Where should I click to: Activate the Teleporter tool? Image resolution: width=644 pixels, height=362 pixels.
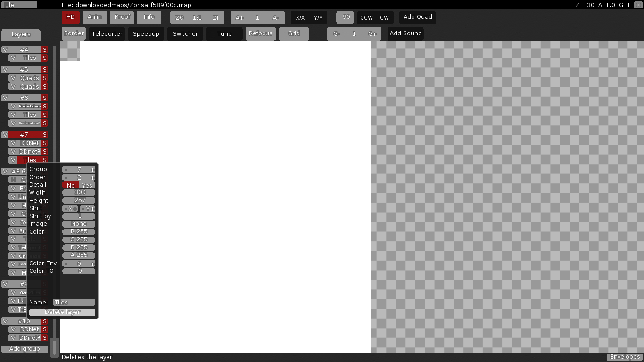pos(107,33)
